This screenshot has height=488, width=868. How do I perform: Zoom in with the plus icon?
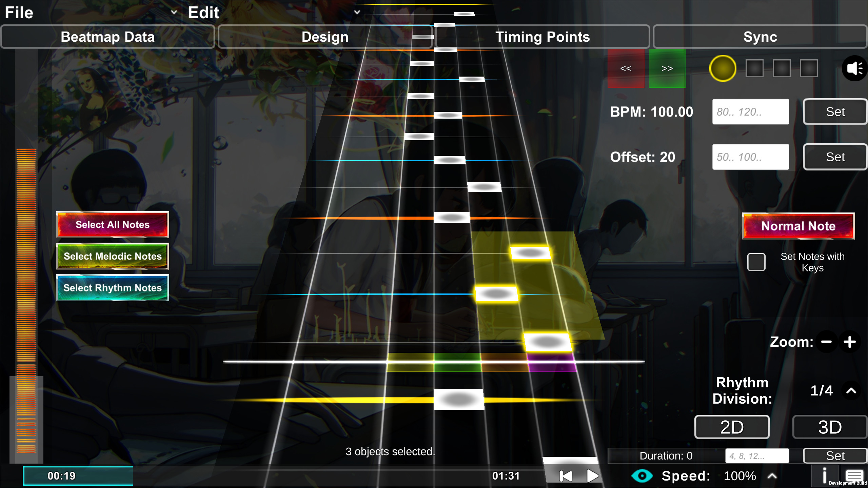coord(850,342)
